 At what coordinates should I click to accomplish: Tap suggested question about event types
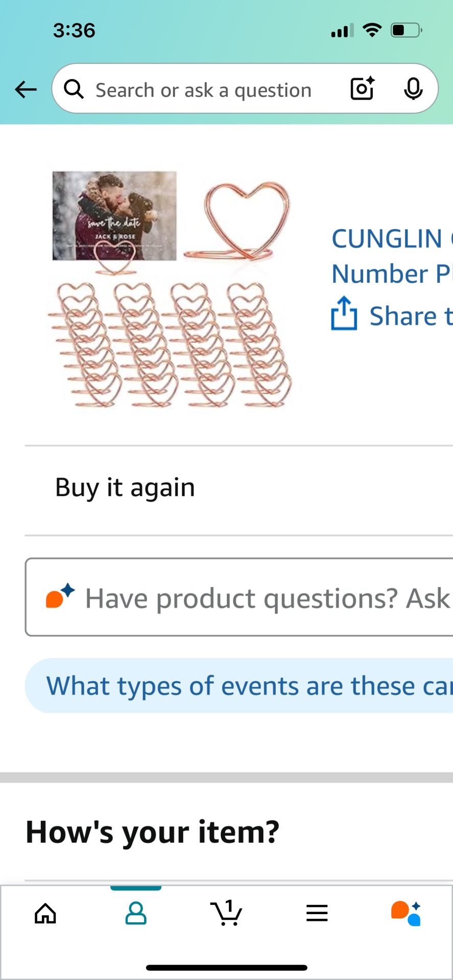coord(239,685)
